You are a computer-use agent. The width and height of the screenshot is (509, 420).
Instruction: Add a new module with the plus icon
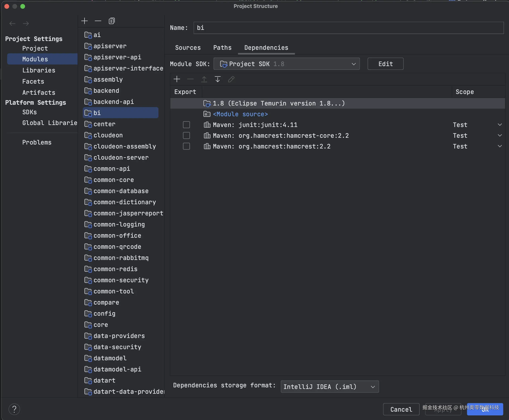[x=84, y=21]
